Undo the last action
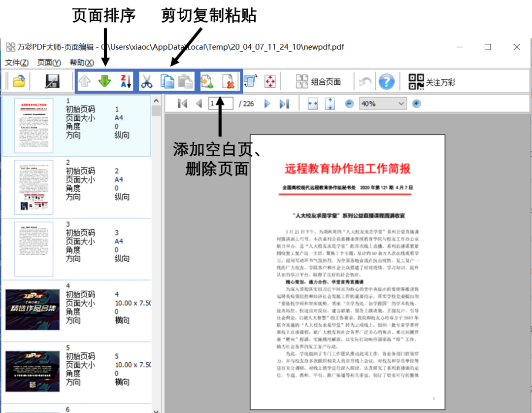The image size is (532, 413). (x=365, y=82)
